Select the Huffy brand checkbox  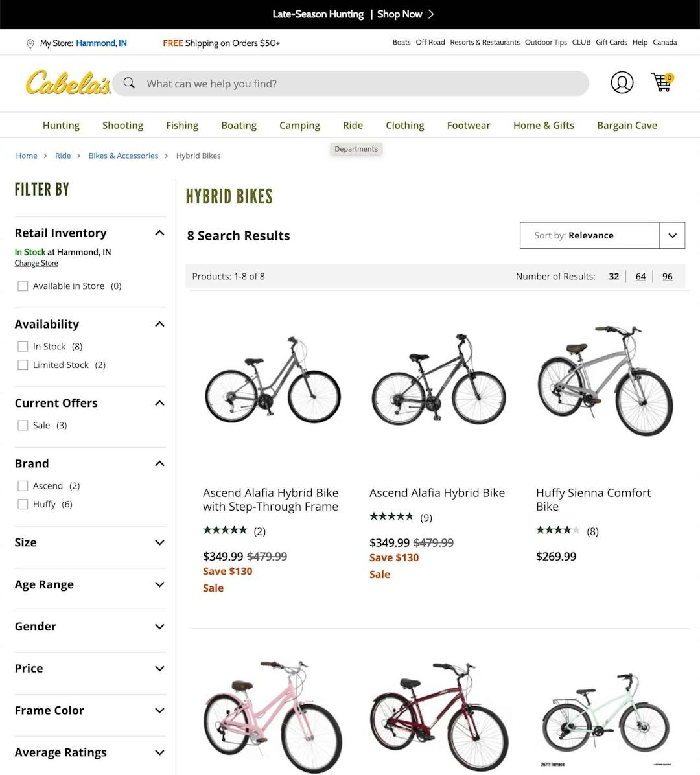[x=23, y=503]
